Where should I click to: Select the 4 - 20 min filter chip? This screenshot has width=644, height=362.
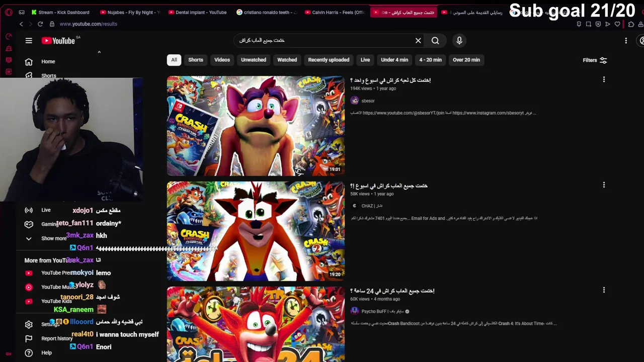(x=431, y=60)
